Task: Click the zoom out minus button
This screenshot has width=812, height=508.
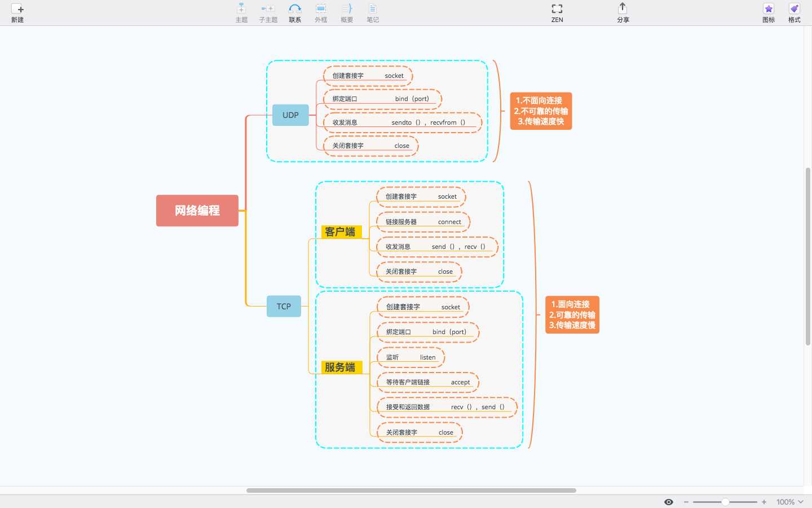Action: pos(686,502)
